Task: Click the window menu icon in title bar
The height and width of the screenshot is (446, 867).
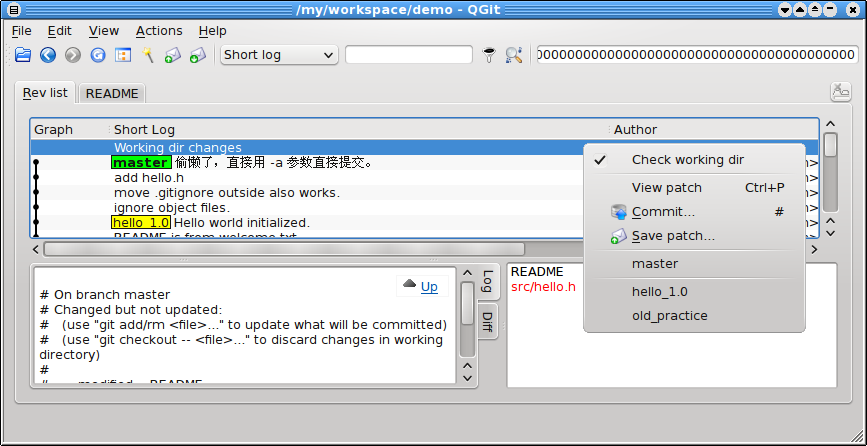Action: point(15,10)
